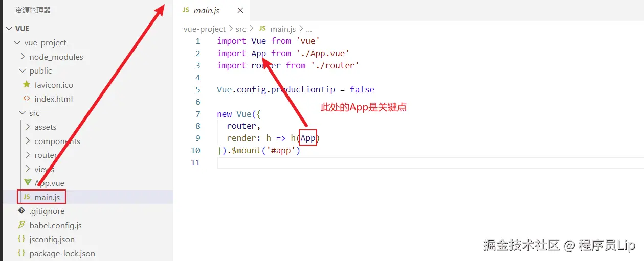Select main.js in the explorer tree
Screen dimensions: 644x261
[x=48, y=197]
